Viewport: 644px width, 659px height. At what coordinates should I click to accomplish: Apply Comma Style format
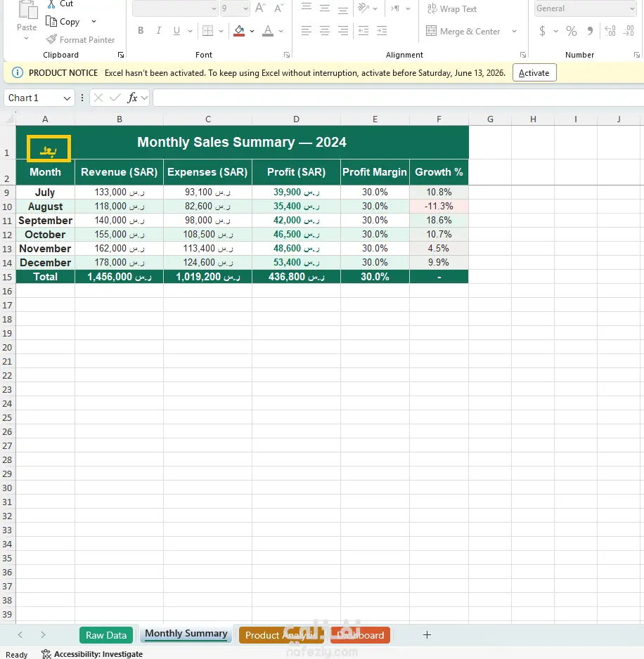coord(591,31)
